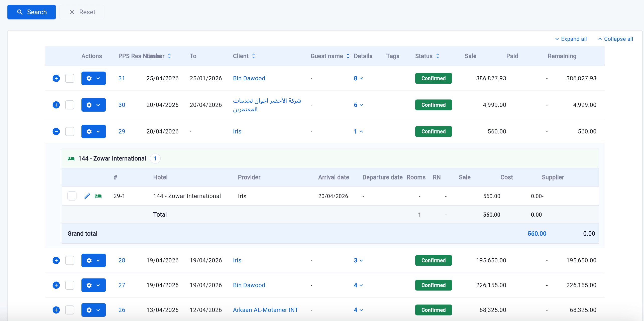This screenshot has width=644, height=321.
Task: Tick checkbox for reservation 30
Action: 70,105
